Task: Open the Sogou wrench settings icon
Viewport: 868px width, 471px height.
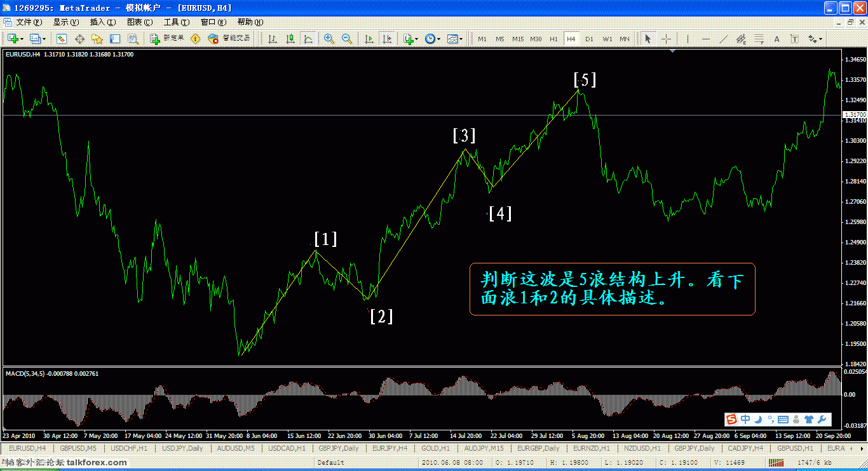Action: (822, 419)
